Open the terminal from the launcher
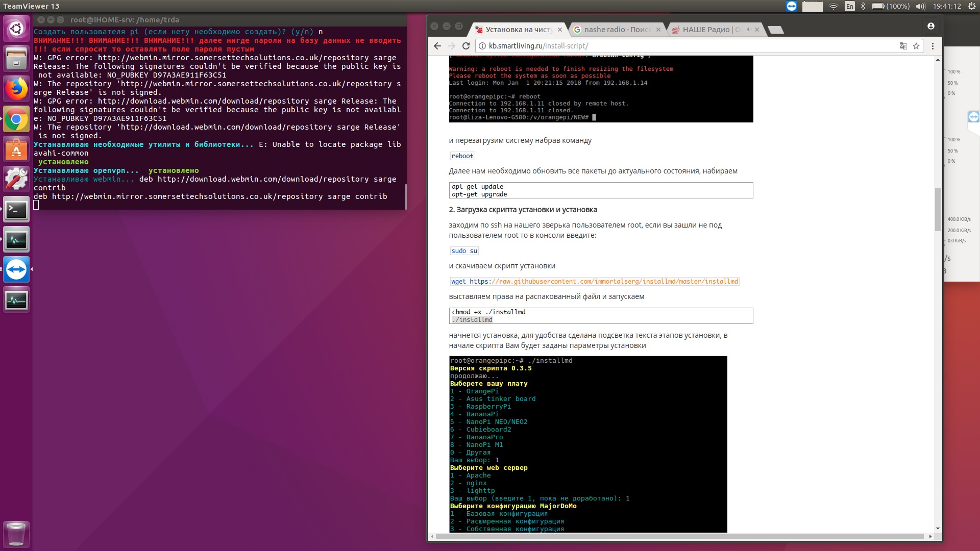The image size is (980, 551). coord(16,210)
